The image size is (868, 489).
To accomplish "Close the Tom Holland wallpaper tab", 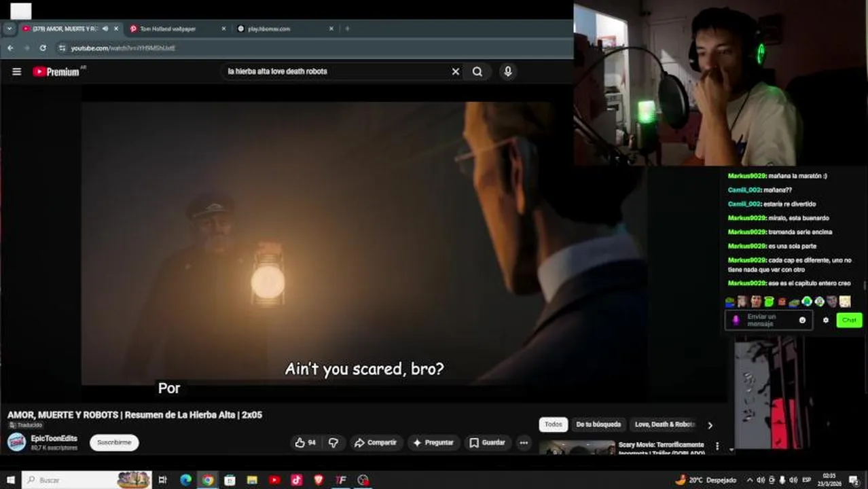I will coord(223,29).
